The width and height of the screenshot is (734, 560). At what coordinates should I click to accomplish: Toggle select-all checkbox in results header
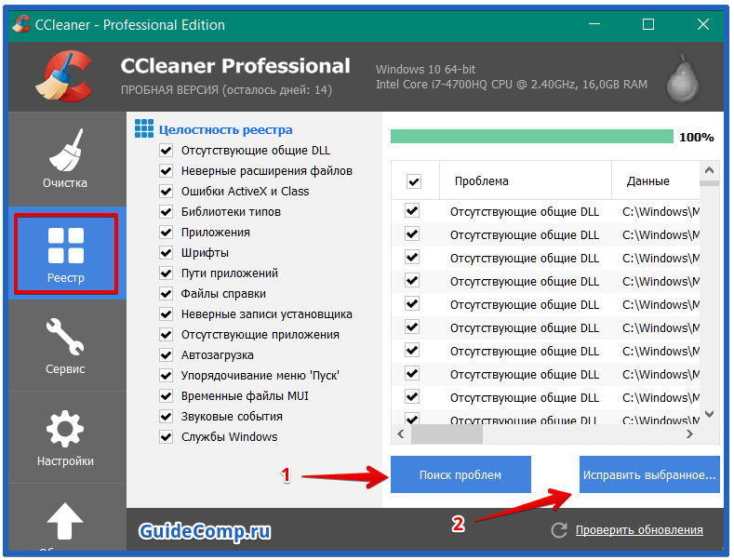(x=414, y=181)
